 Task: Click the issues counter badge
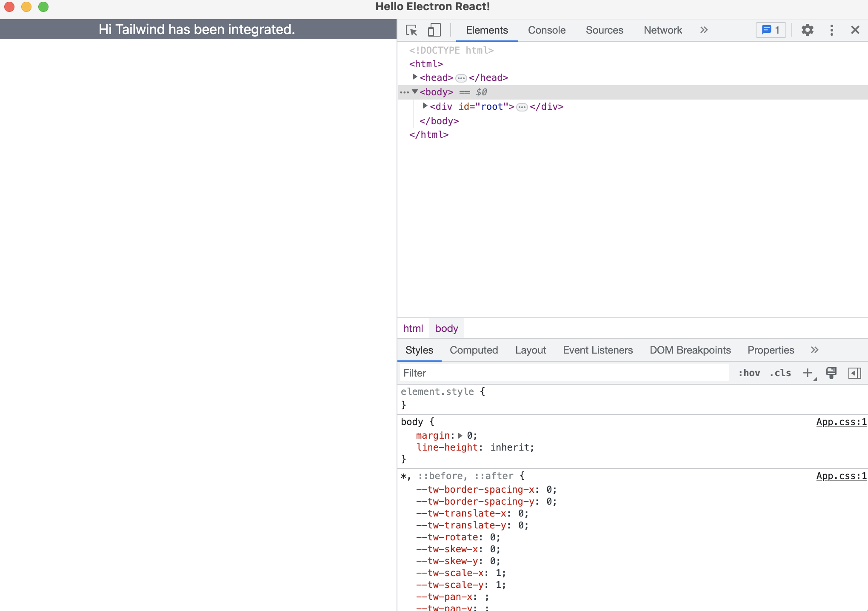point(771,30)
